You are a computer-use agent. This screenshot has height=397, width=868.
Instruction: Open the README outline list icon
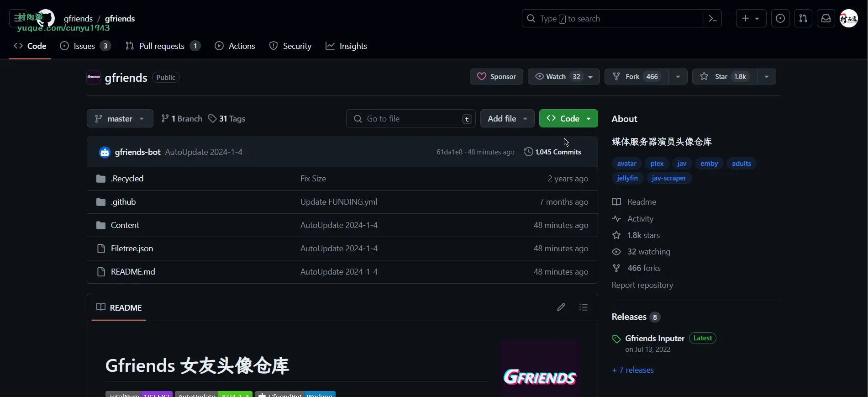click(584, 307)
